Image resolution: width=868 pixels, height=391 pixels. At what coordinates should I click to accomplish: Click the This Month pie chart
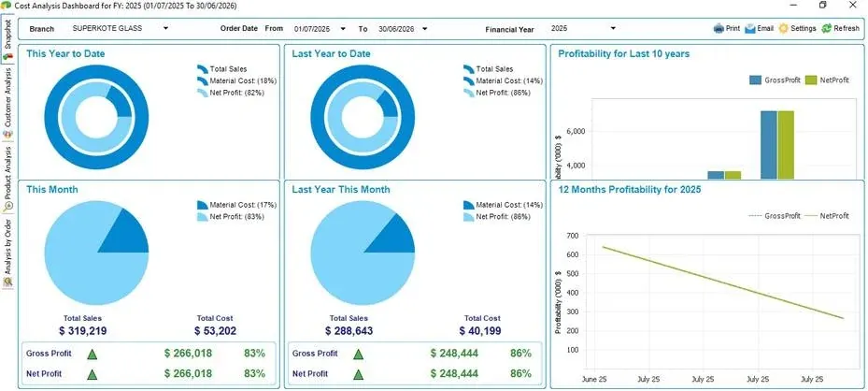point(96,253)
